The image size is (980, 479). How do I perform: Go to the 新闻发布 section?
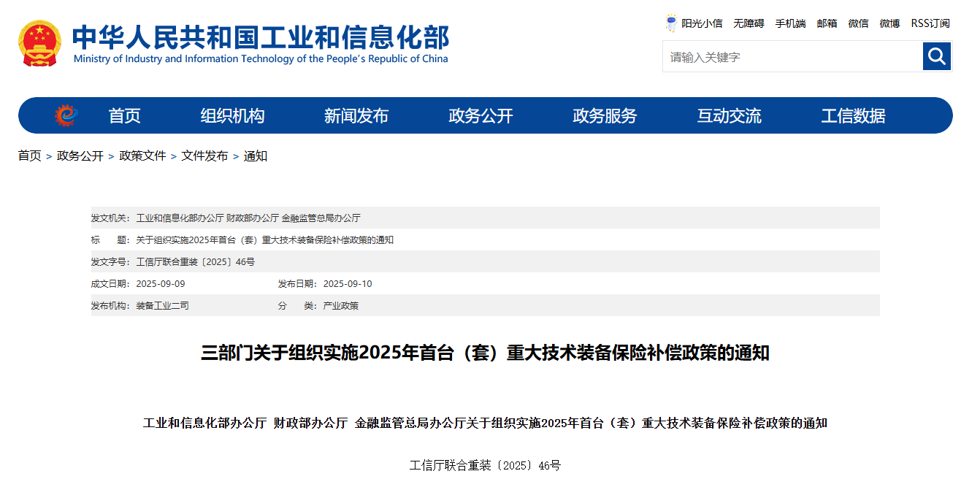pos(356,116)
